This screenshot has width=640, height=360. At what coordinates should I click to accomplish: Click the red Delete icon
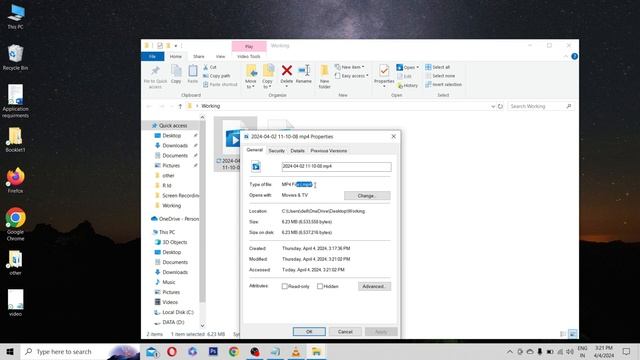pyautogui.click(x=287, y=71)
